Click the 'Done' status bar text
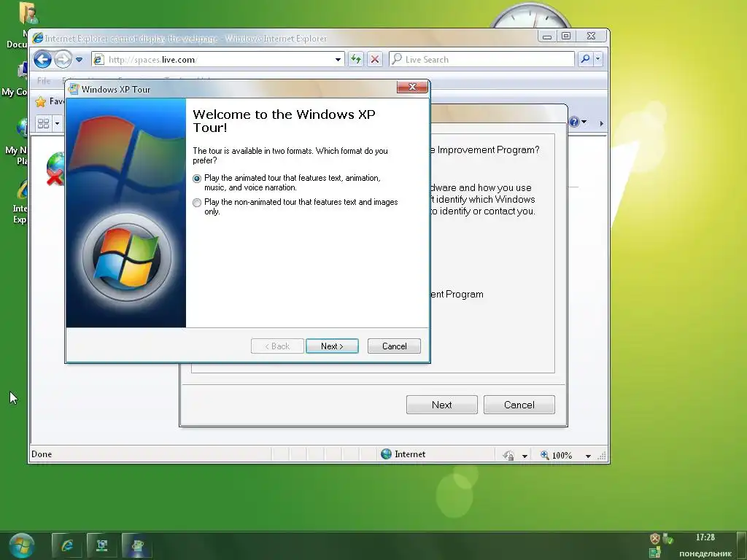 click(42, 454)
